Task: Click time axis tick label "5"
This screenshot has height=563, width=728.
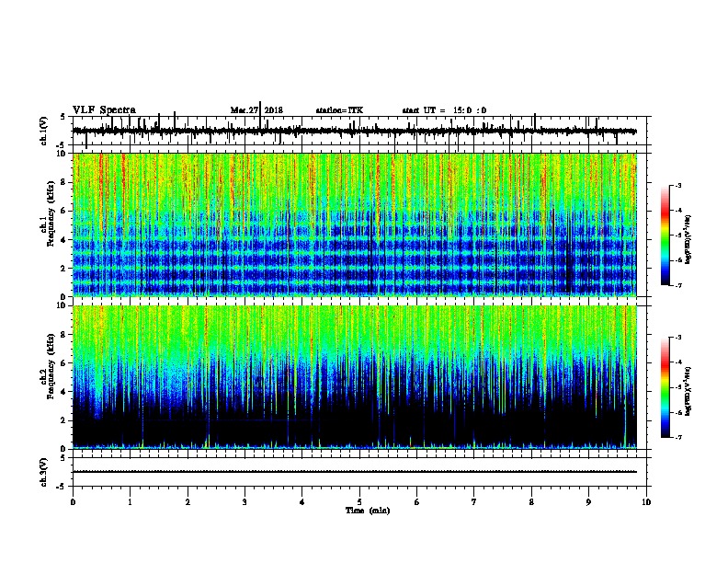Action: (x=359, y=502)
